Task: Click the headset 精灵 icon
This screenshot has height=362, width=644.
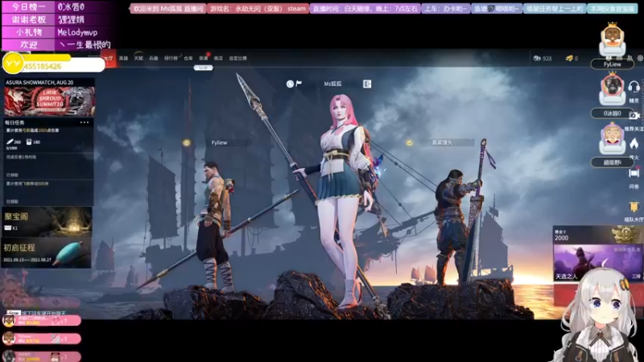Action: (x=634, y=87)
